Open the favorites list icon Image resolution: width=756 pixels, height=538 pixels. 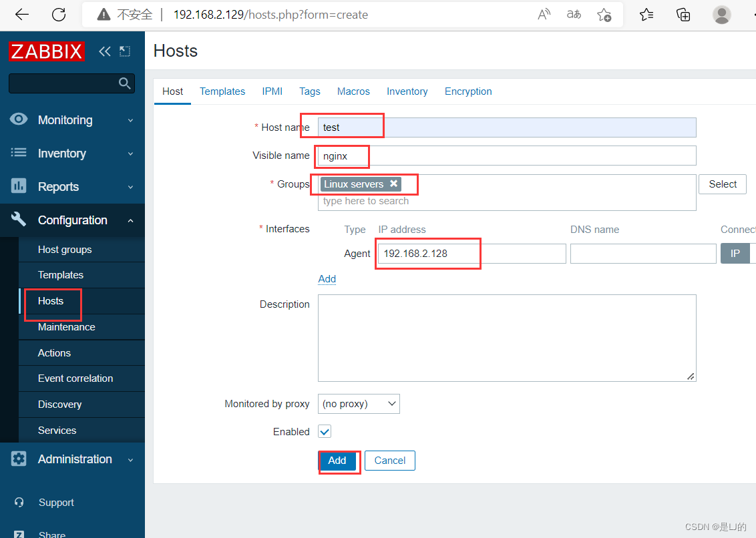(x=646, y=15)
